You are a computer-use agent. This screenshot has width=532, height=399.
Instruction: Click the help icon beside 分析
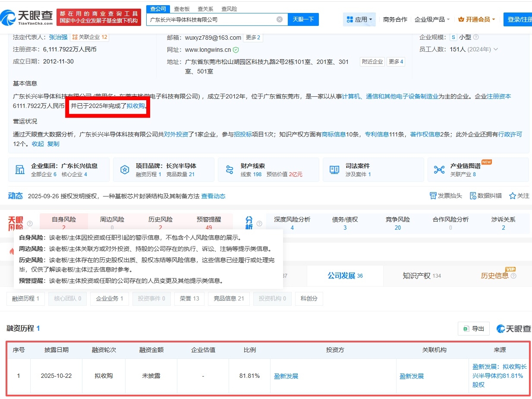pyautogui.click(x=259, y=224)
